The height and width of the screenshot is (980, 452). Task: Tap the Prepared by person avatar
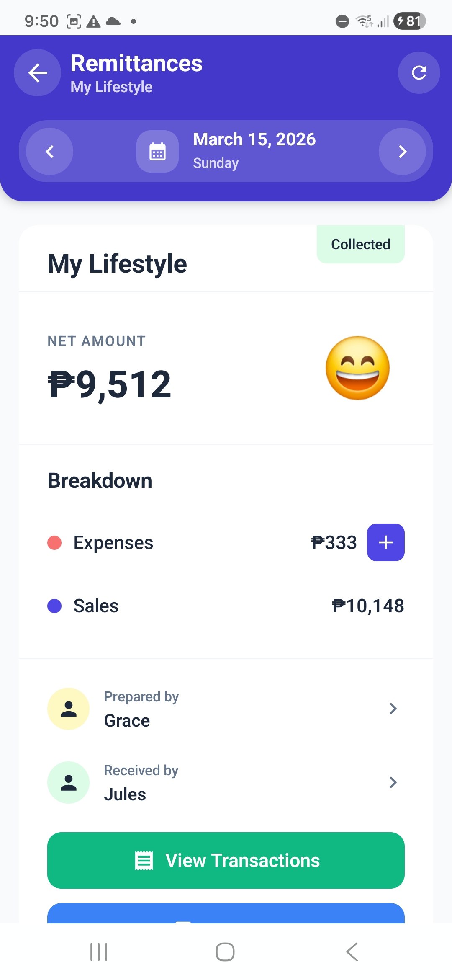pos(69,709)
